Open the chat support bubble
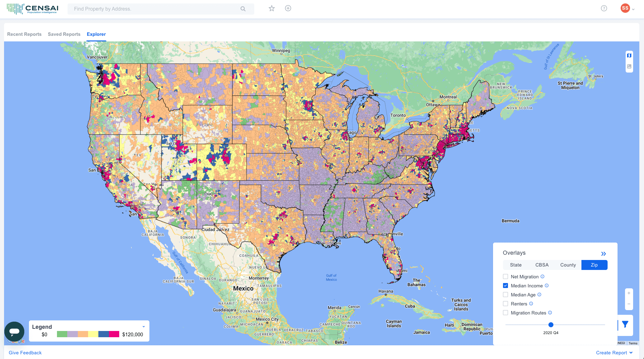644x359 pixels. (14, 331)
